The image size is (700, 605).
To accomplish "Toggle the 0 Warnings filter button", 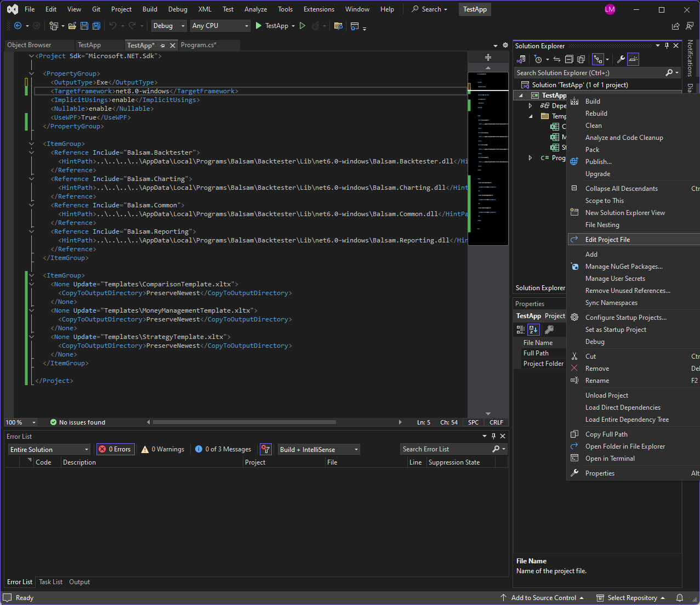I will pyautogui.click(x=163, y=449).
